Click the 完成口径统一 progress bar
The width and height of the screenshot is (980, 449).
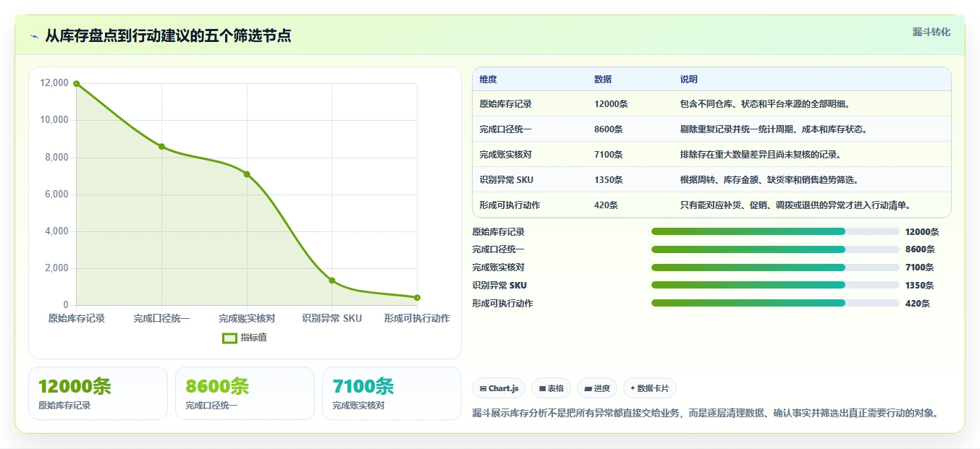tap(775, 249)
